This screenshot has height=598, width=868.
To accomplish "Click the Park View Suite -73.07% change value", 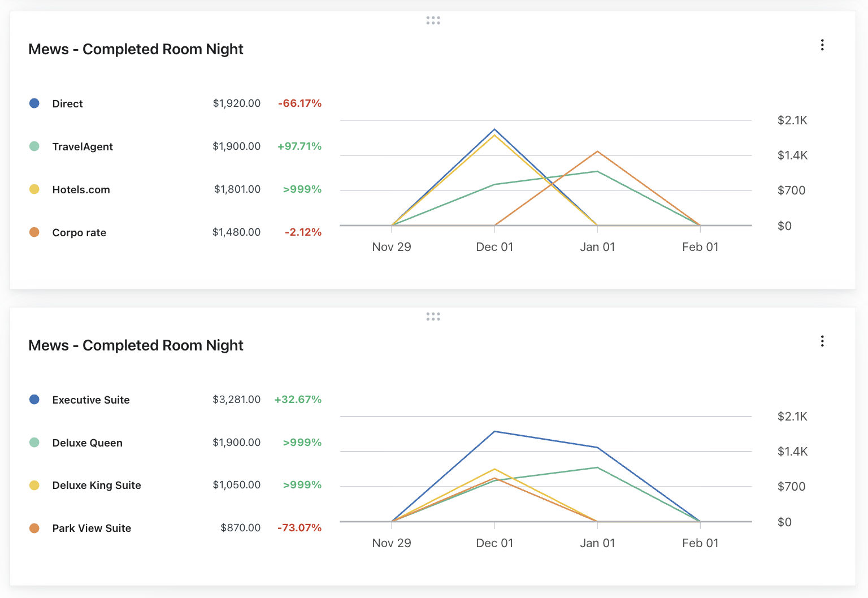I will click(300, 528).
